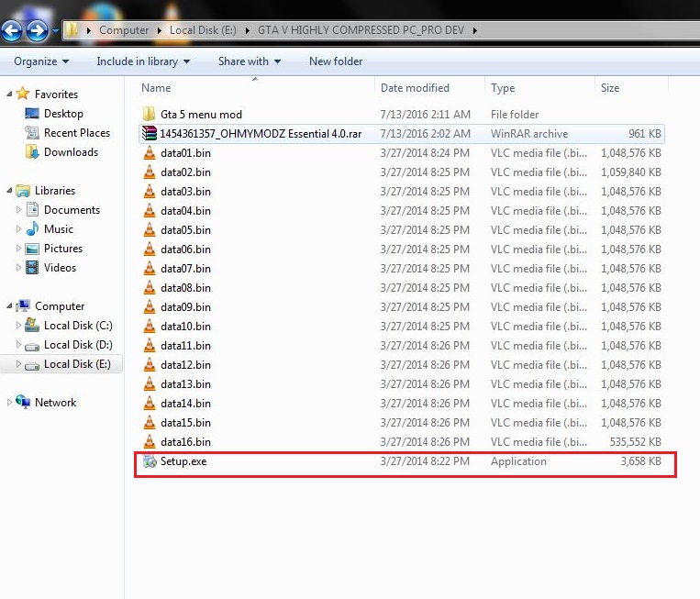Select Local Disk (E:) in address breadcrumb
Image resolution: width=700 pixels, height=599 pixels.
point(203,30)
